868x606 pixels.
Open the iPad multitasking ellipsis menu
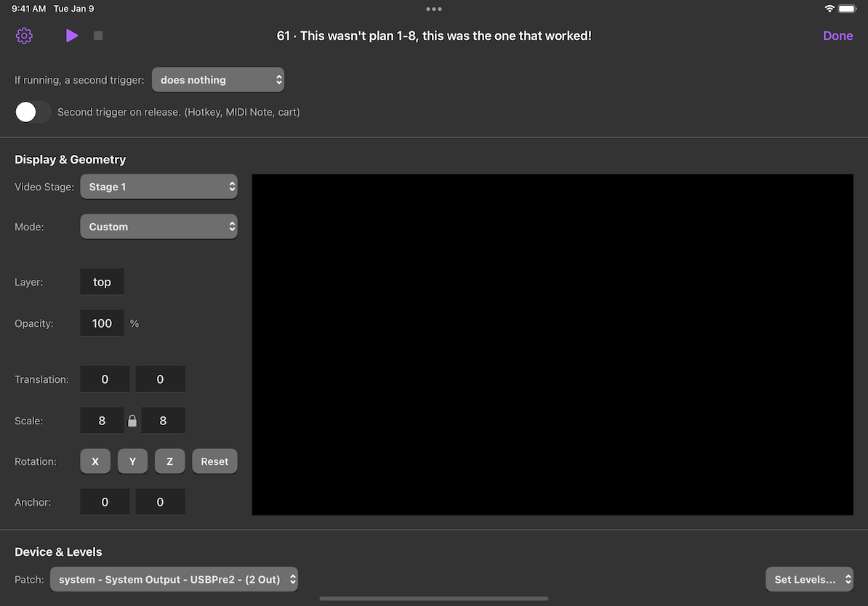[434, 9]
